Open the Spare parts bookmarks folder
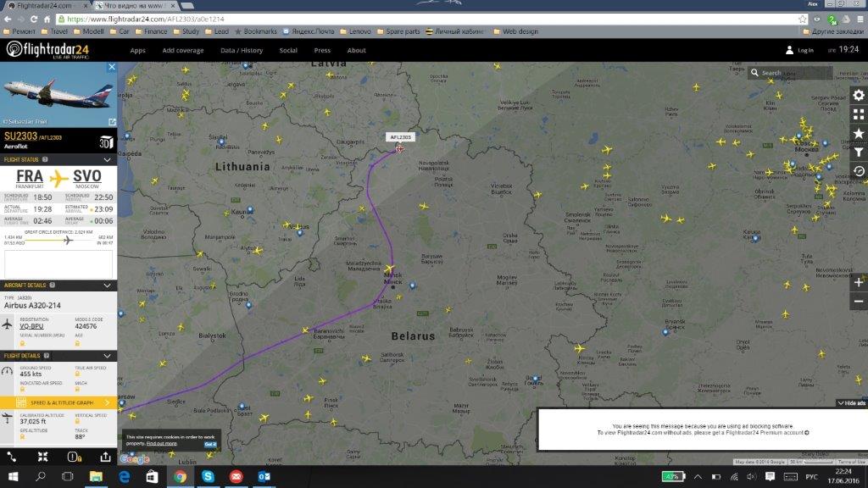868x488 pixels. click(x=398, y=31)
